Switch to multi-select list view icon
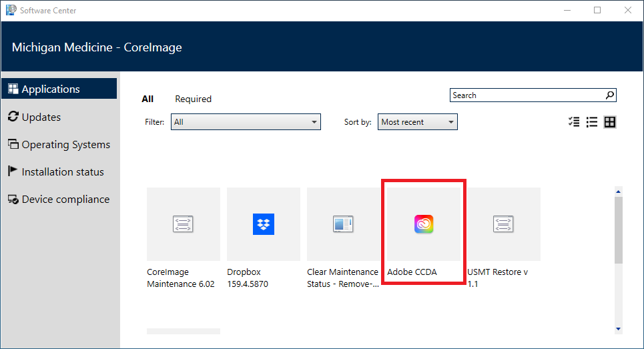 tap(573, 122)
